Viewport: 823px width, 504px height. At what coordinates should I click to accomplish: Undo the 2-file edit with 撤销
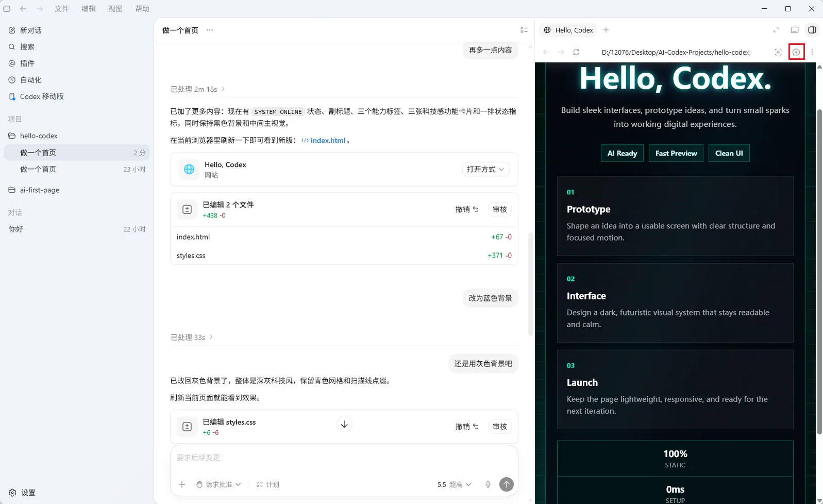(467, 209)
